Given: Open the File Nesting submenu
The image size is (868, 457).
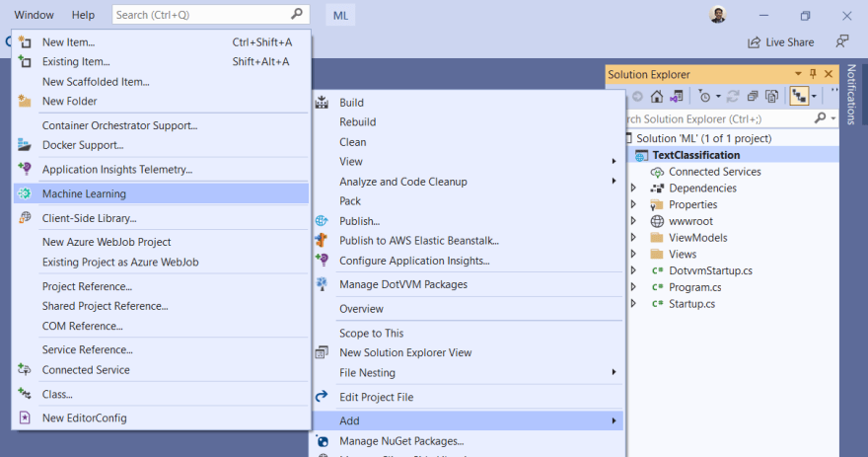Looking at the screenshot, I should (468, 372).
